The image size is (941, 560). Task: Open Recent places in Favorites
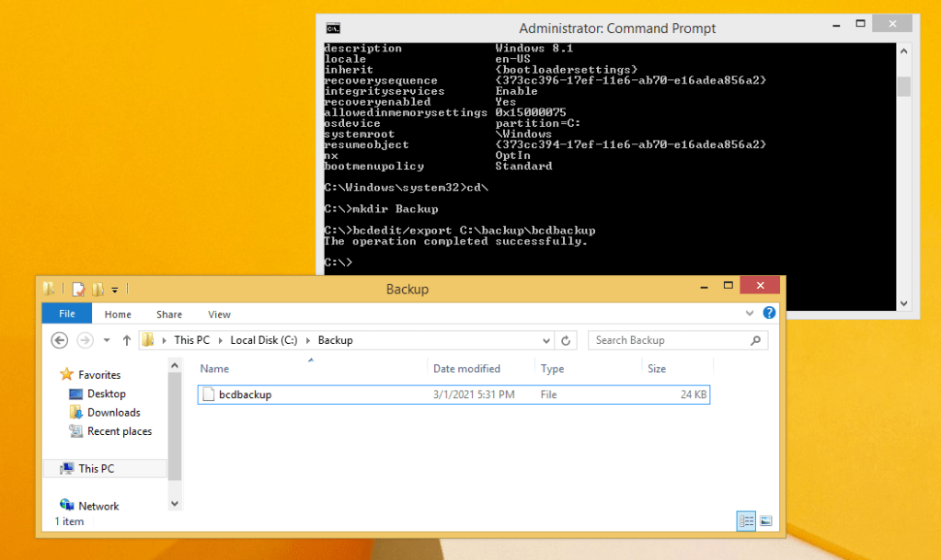[x=120, y=431]
